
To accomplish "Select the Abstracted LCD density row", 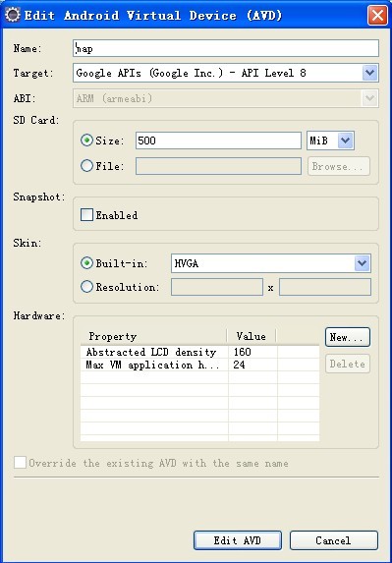I will click(199, 352).
